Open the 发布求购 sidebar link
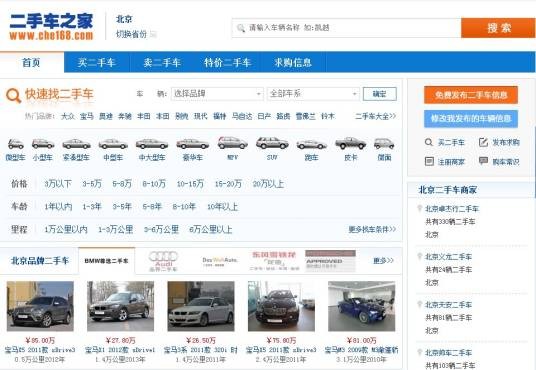The image size is (536, 370). 506,142
